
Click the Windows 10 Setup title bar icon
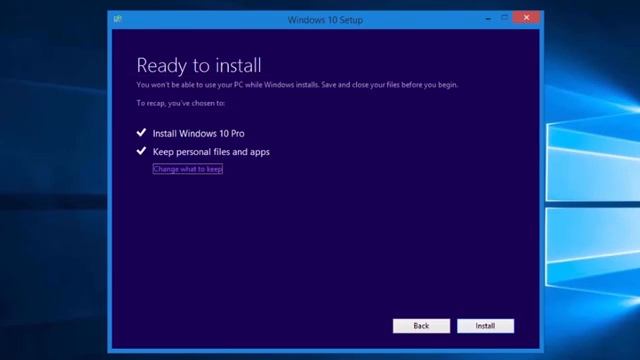tap(118, 19)
